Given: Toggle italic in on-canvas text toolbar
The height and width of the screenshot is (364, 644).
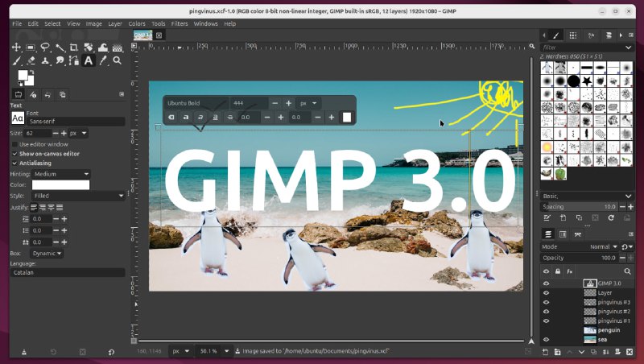Looking at the screenshot, I should point(200,117).
